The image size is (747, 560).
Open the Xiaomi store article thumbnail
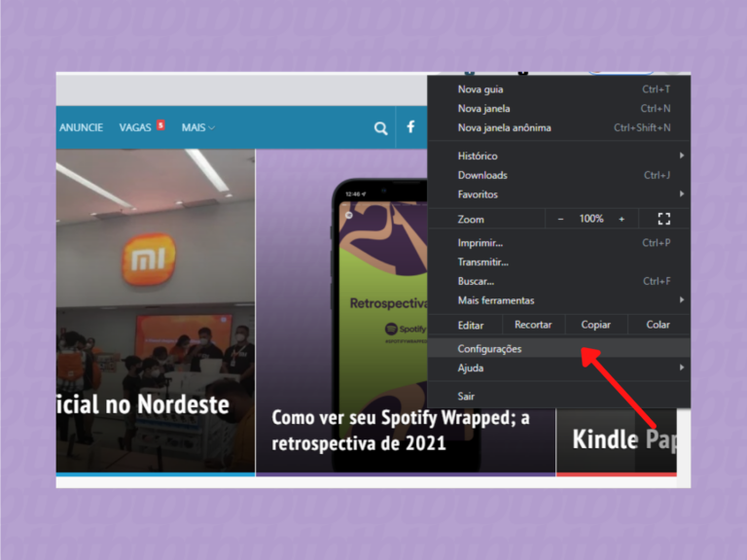coord(156,312)
